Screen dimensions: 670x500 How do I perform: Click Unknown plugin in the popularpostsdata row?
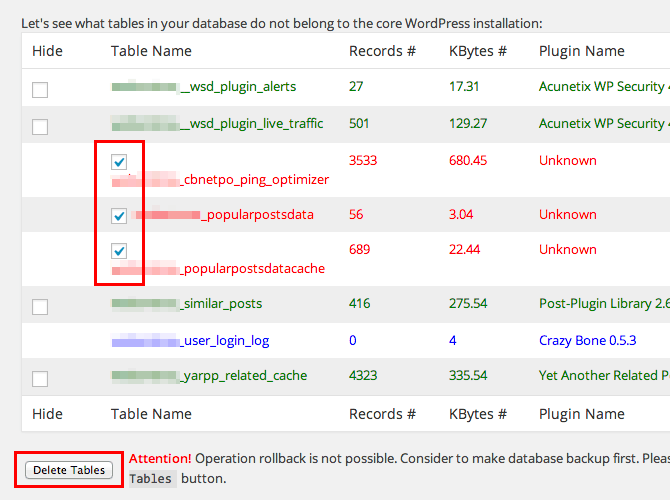point(568,214)
